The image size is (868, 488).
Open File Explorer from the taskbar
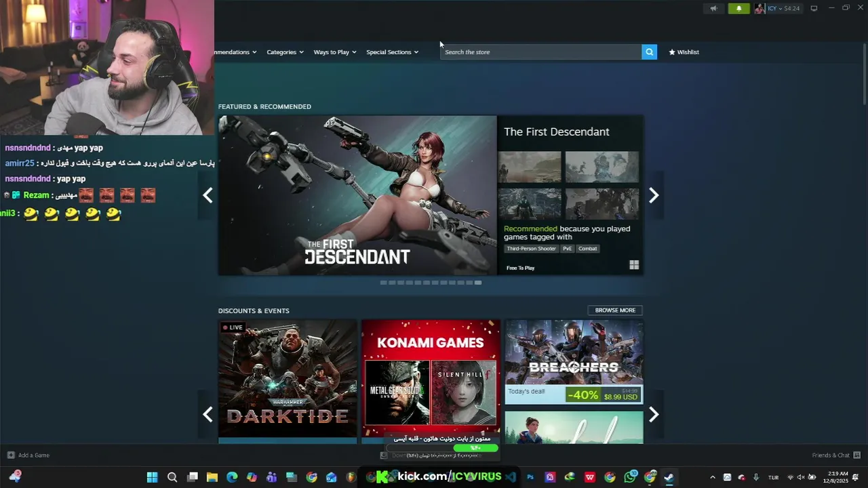[x=212, y=477]
